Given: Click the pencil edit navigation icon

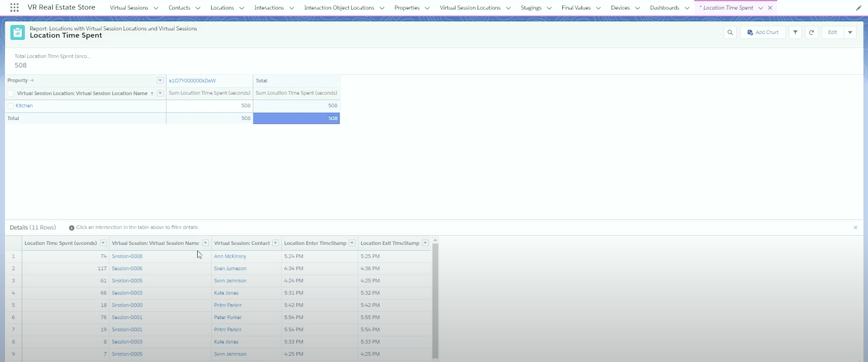Looking at the screenshot, I should 859,8.
